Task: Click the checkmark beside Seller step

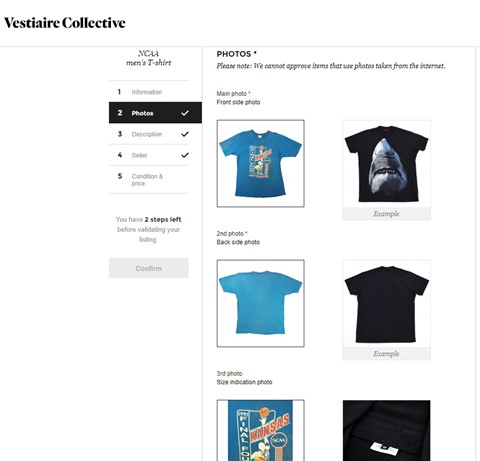Action: tap(185, 155)
